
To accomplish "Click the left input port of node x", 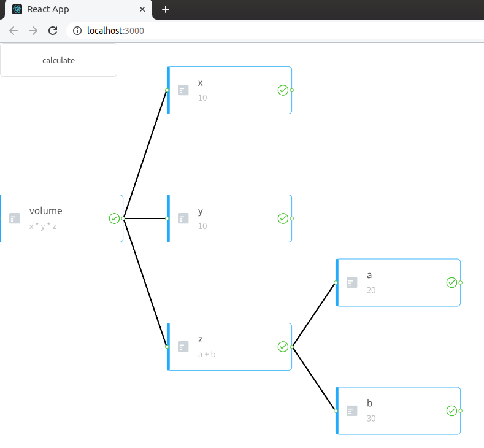I will tap(167, 90).
